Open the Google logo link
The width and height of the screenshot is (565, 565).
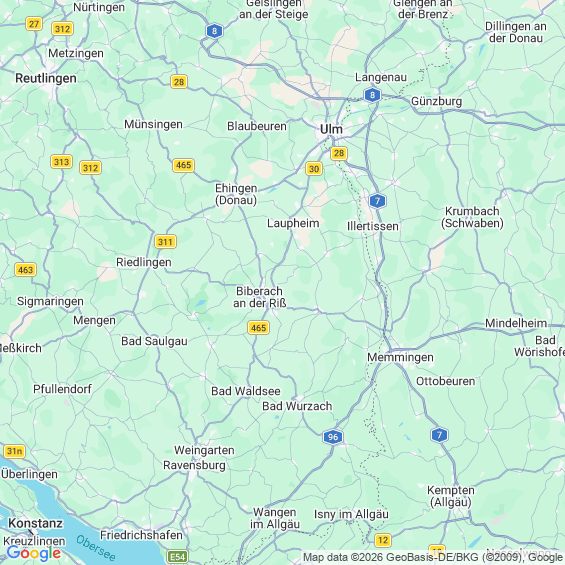34,553
